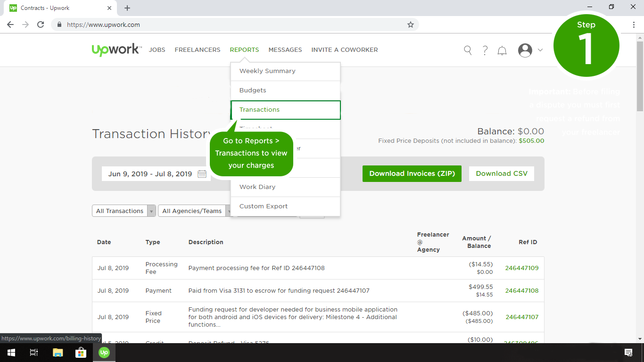The image size is (644, 362).
Task: Select Weekly Summary from the Reports menu
Action: point(267,71)
